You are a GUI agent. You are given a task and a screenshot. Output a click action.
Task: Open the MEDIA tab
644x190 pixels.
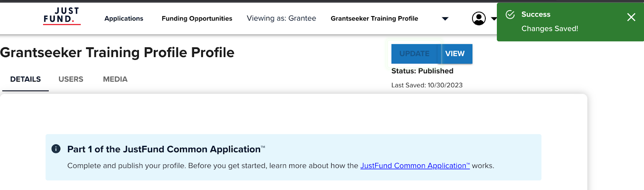pyautogui.click(x=115, y=79)
